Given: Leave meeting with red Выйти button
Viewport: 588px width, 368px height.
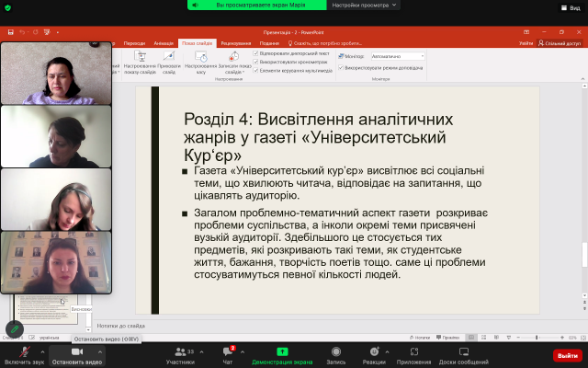Looking at the screenshot, I should tap(568, 356).
